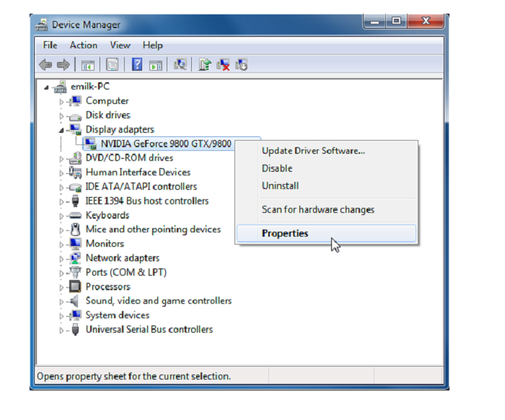Close the Device Manager window
Viewport: 505px width, 420px height.
(x=426, y=21)
